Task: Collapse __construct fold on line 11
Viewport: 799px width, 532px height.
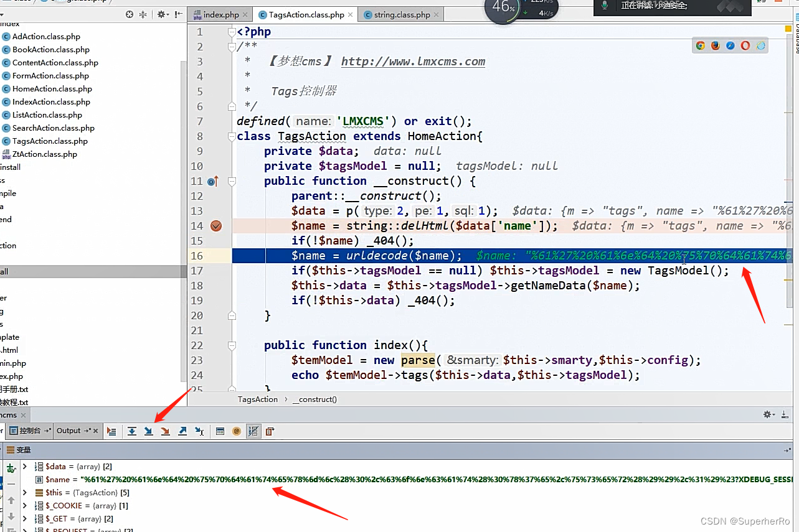Action: (232, 181)
